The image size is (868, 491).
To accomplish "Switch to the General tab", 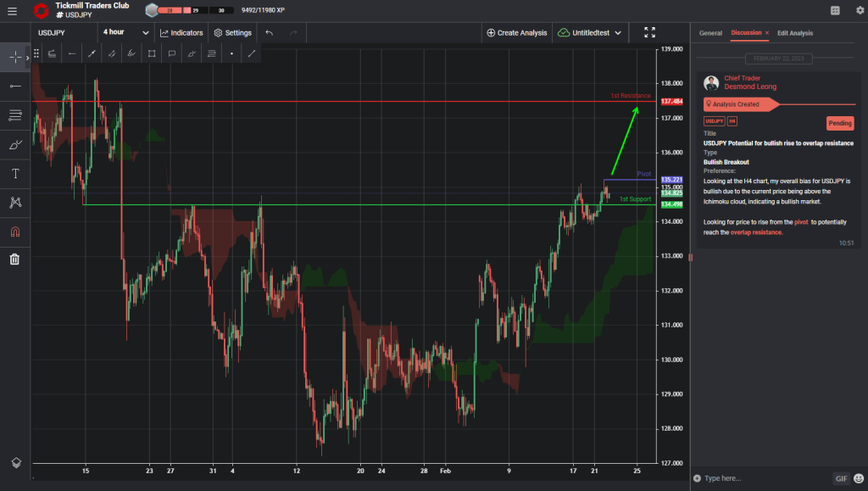I will tap(710, 33).
